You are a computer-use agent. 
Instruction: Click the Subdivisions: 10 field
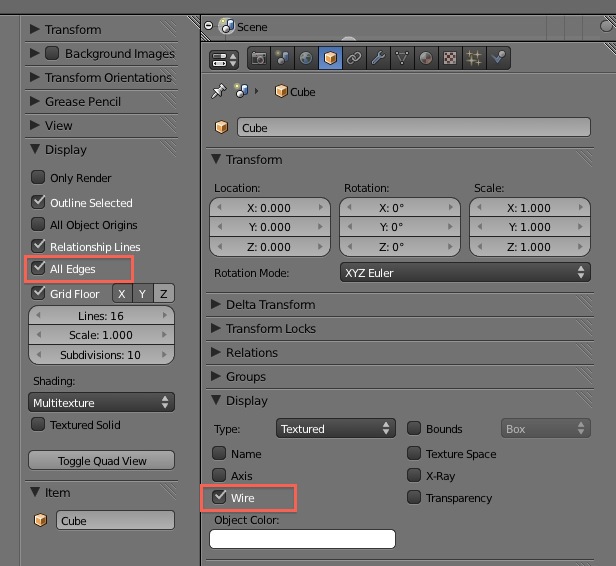click(101, 354)
